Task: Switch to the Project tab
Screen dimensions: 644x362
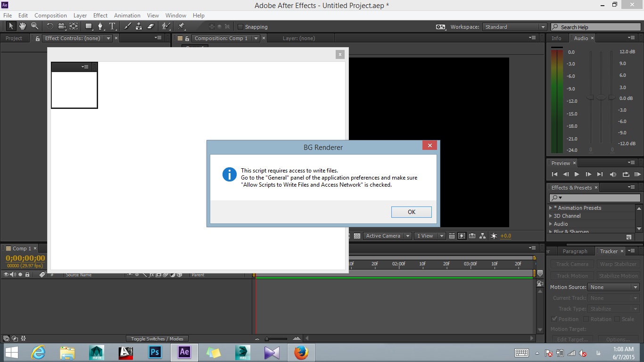Action: tap(14, 38)
